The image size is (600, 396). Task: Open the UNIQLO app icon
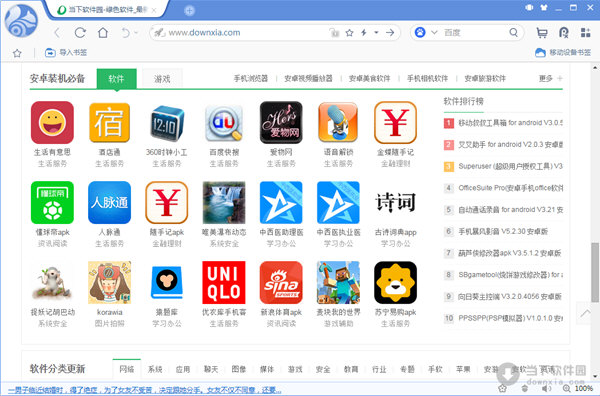pos(224,282)
